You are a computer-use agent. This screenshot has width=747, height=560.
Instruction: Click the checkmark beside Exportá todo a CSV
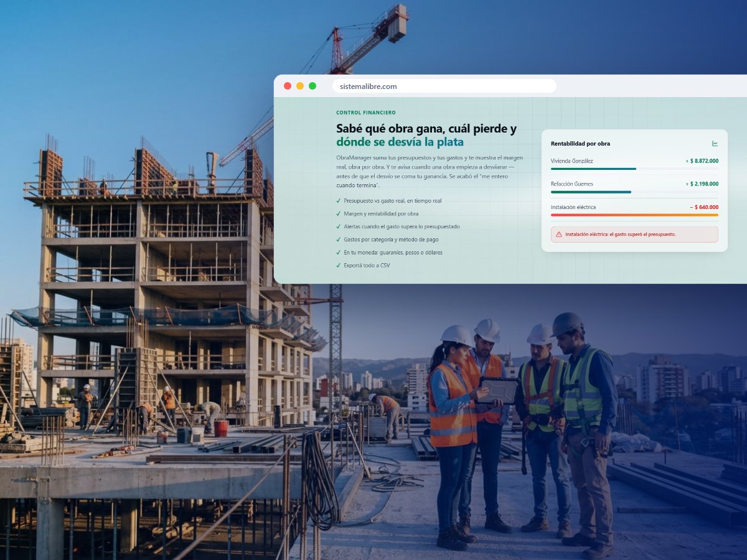tap(338, 266)
